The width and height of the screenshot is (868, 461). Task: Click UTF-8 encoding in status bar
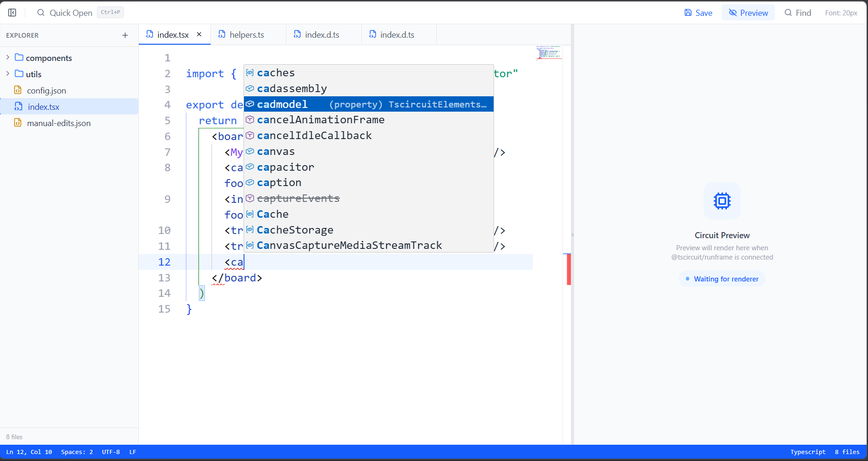tap(111, 452)
